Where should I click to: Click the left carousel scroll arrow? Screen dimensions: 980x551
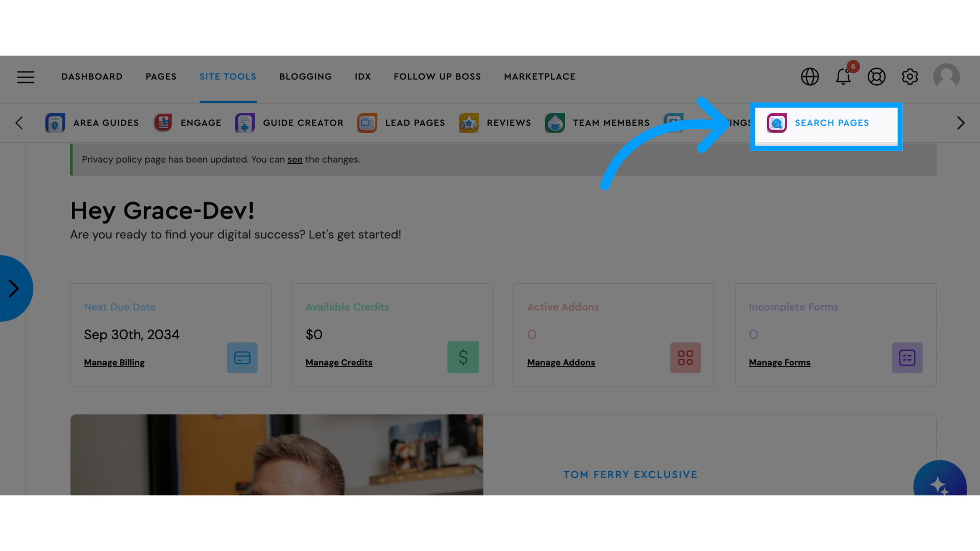18,123
